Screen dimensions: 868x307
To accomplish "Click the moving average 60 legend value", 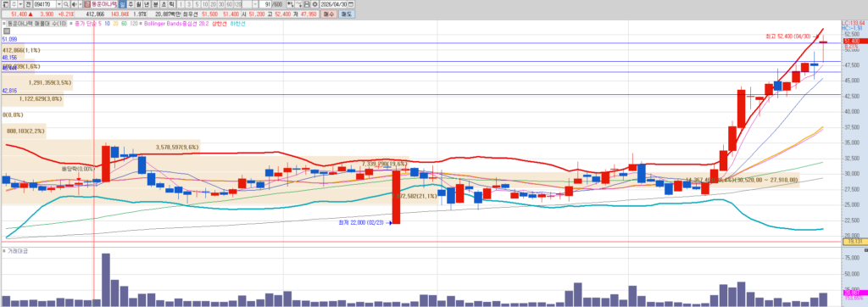I will [124, 23].
